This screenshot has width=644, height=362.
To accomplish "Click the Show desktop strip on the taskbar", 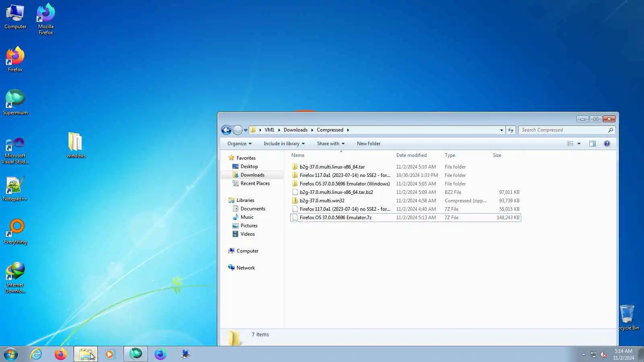I will tap(641, 354).
